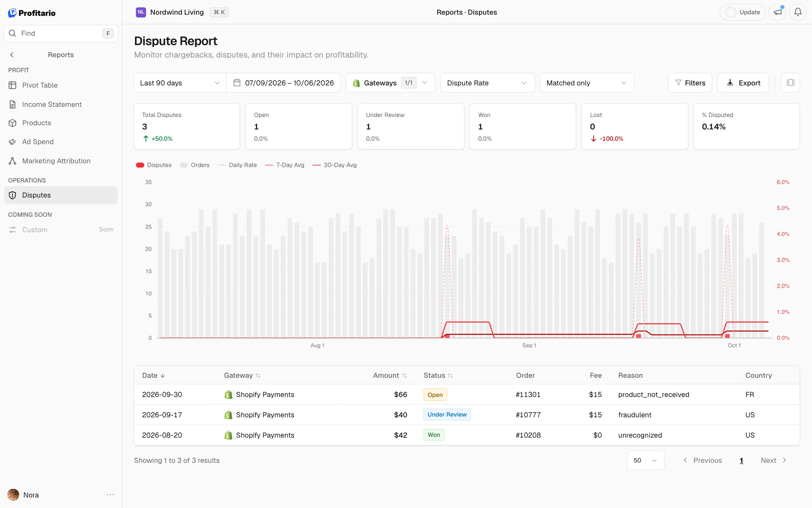This screenshot has width=812, height=508.
Task: Click the calendar icon in date range
Action: coord(237,83)
